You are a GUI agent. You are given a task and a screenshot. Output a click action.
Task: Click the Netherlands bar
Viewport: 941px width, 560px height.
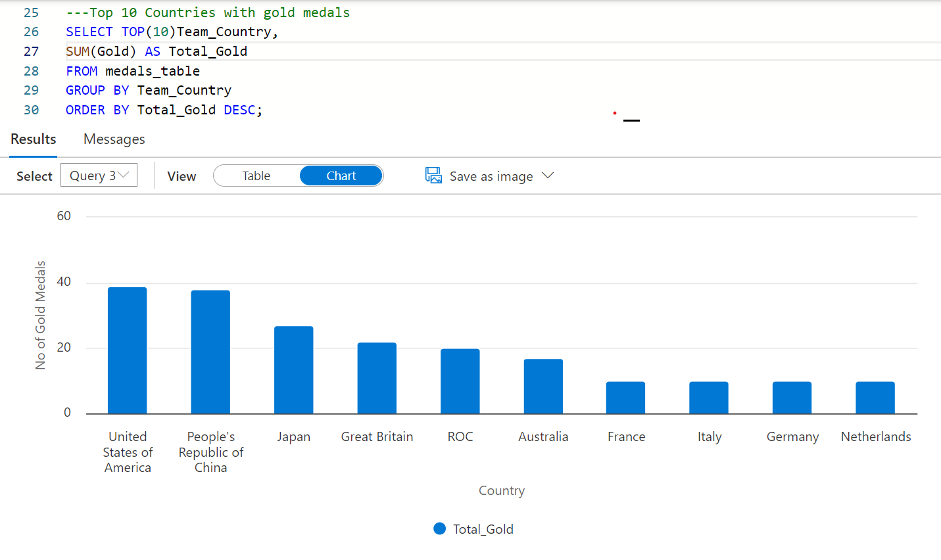click(875, 398)
